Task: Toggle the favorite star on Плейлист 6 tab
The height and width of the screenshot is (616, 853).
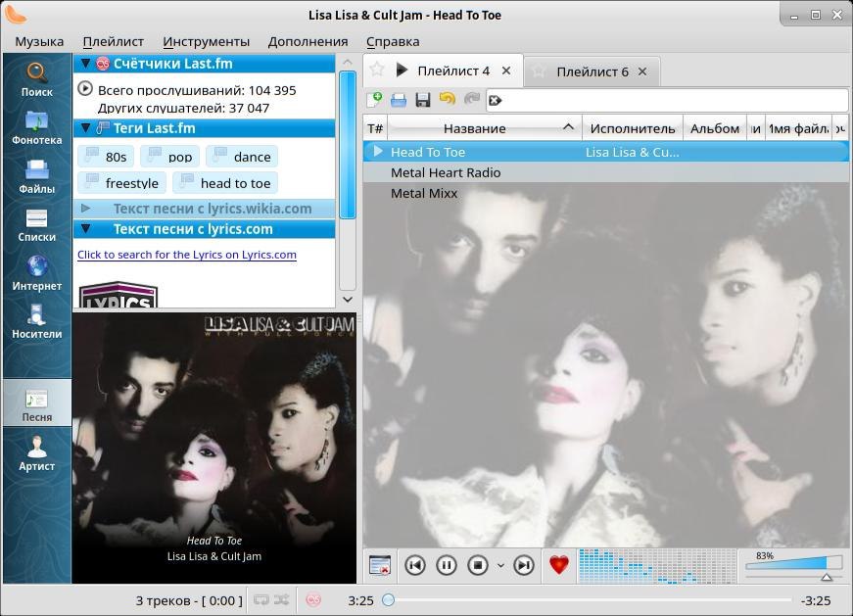Action: [x=539, y=71]
